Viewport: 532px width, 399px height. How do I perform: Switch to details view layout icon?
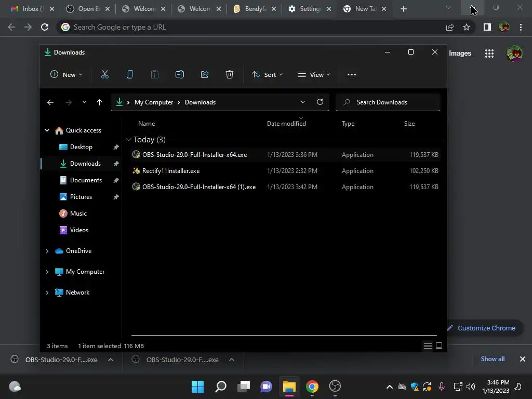tap(428, 345)
